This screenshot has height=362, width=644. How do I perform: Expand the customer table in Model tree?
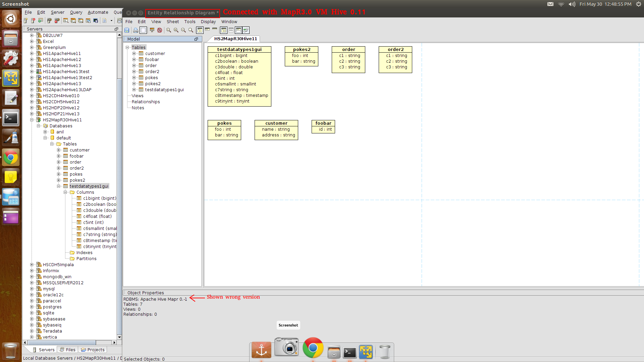click(x=134, y=53)
